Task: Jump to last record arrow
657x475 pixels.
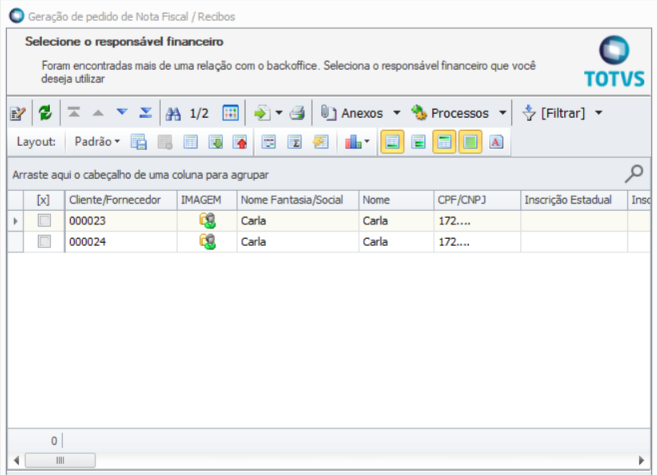Action: point(146,113)
